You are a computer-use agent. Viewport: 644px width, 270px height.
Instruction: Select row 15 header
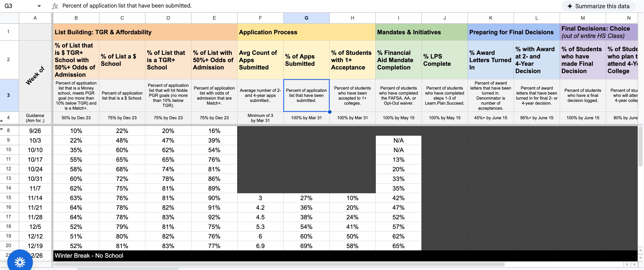coord(8,198)
